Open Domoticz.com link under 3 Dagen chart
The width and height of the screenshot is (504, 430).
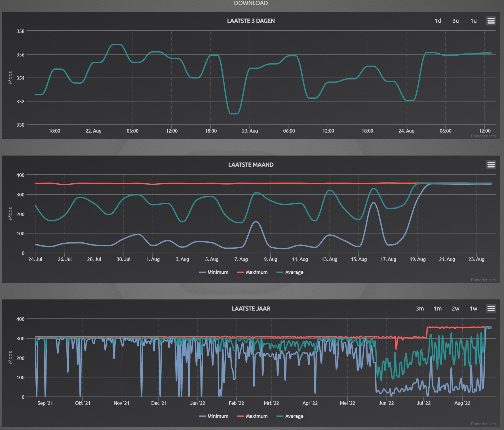(x=483, y=136)
